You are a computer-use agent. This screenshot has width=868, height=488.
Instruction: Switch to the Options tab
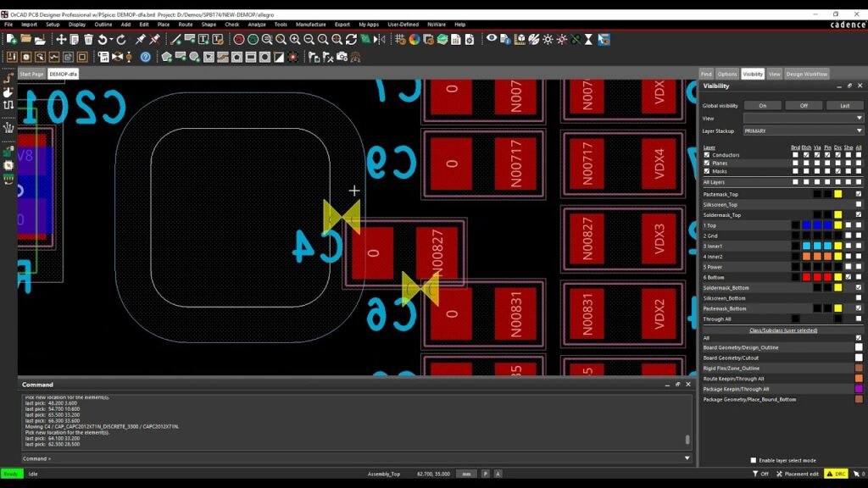tap(726, 75)
